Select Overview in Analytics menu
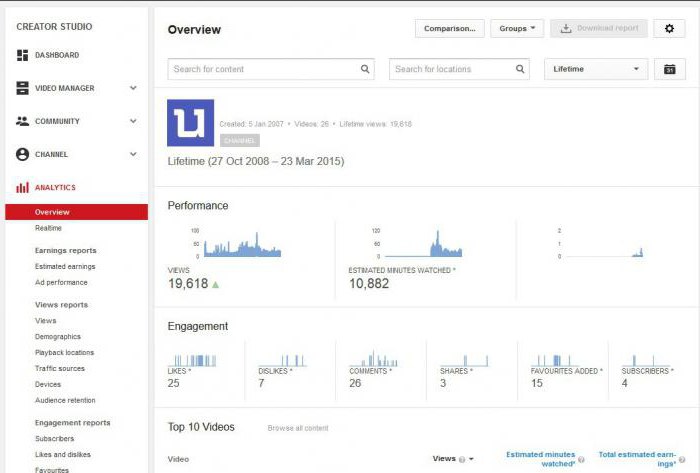Screen dimensions: 700x473 point(76,212)
